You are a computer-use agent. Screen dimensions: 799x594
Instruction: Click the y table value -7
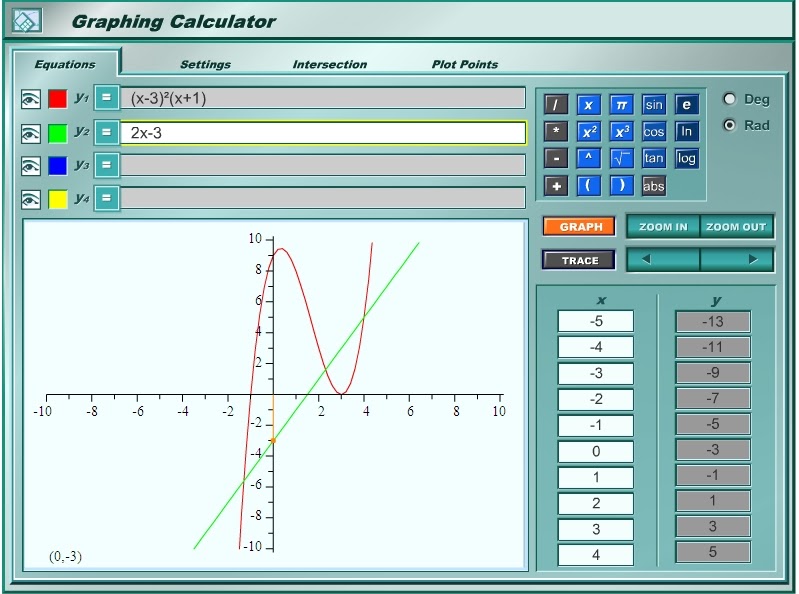pos(713,398)
